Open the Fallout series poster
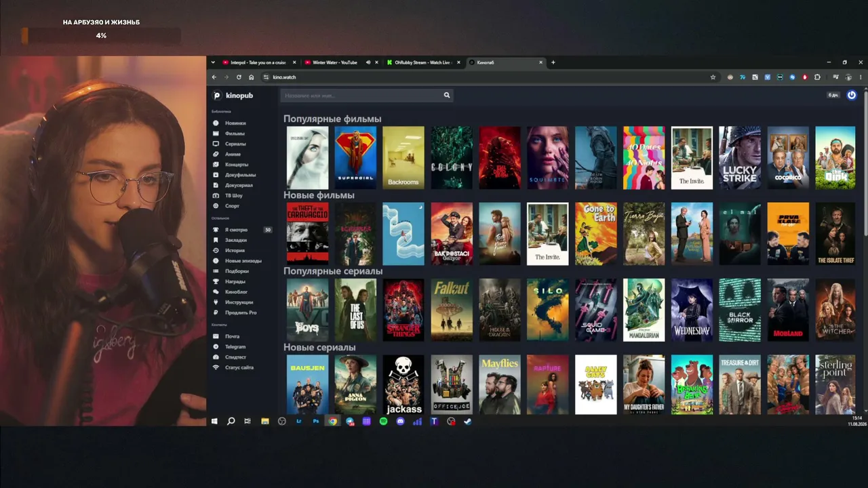This screenshot has width=868, height=488. click(x=452, y=310)
